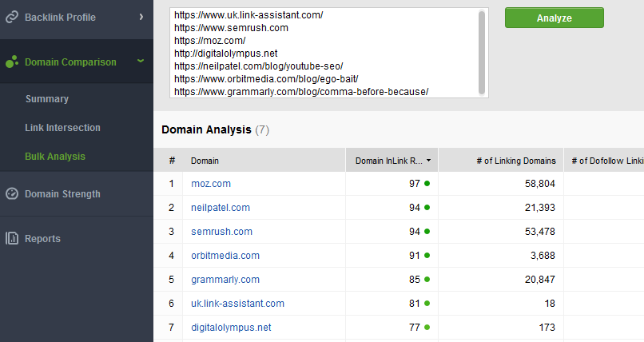Collapse the Domain Comparison section chevron
This screenshot has width=644, height=342.
point(141,61)
